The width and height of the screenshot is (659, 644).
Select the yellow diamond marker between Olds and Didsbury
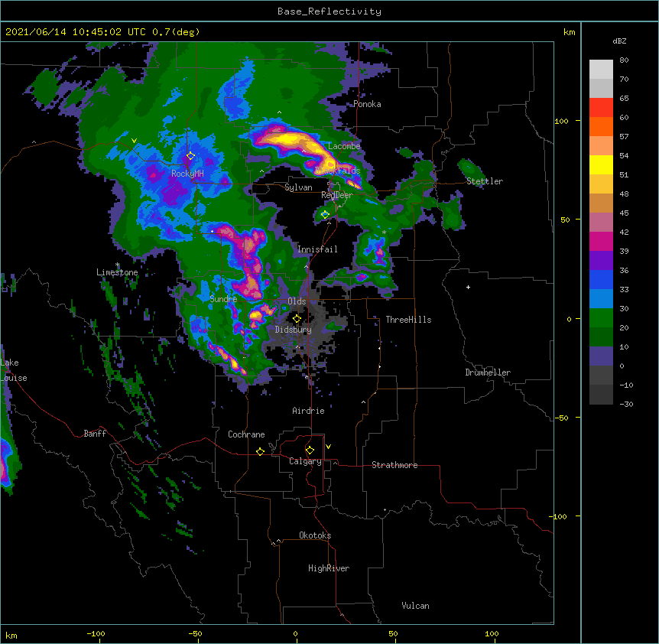point(297,319)
